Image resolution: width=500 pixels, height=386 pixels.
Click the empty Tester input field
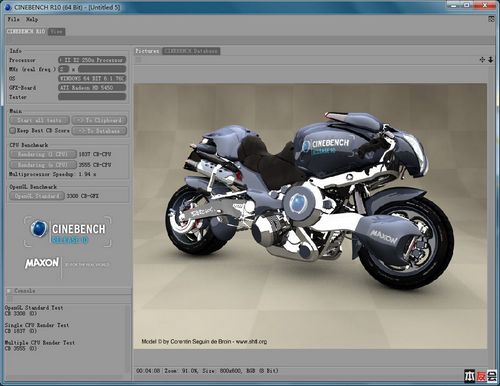(92, 97)
